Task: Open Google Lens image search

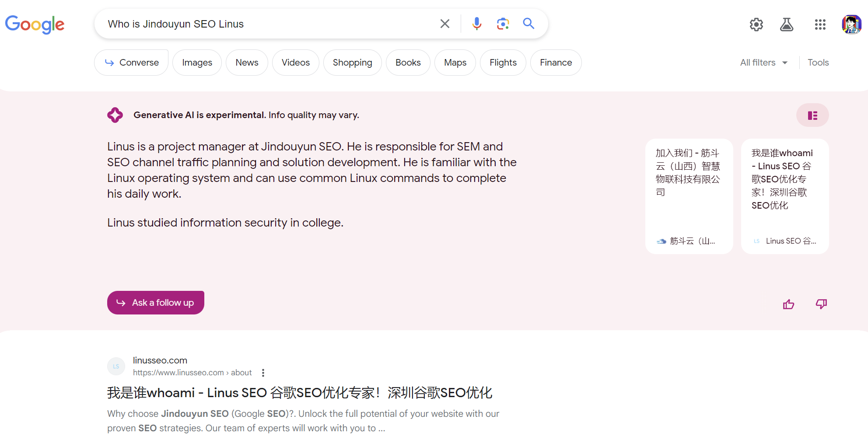Action: 503,24
